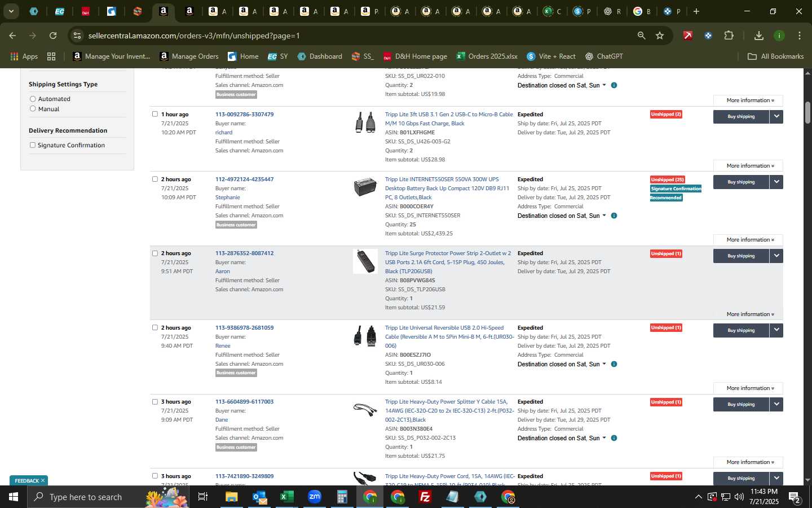The width and height of the screenshot is (812, 508).
Task: Expand Destination closed dropdown in Renee's order
Action: click(604, 364)
